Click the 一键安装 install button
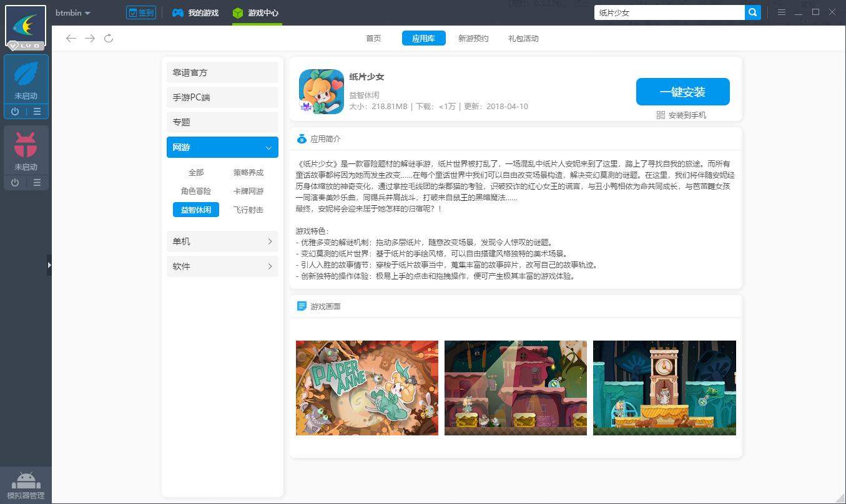The width and height of the screenshot is (846, 504). (682, 92)
